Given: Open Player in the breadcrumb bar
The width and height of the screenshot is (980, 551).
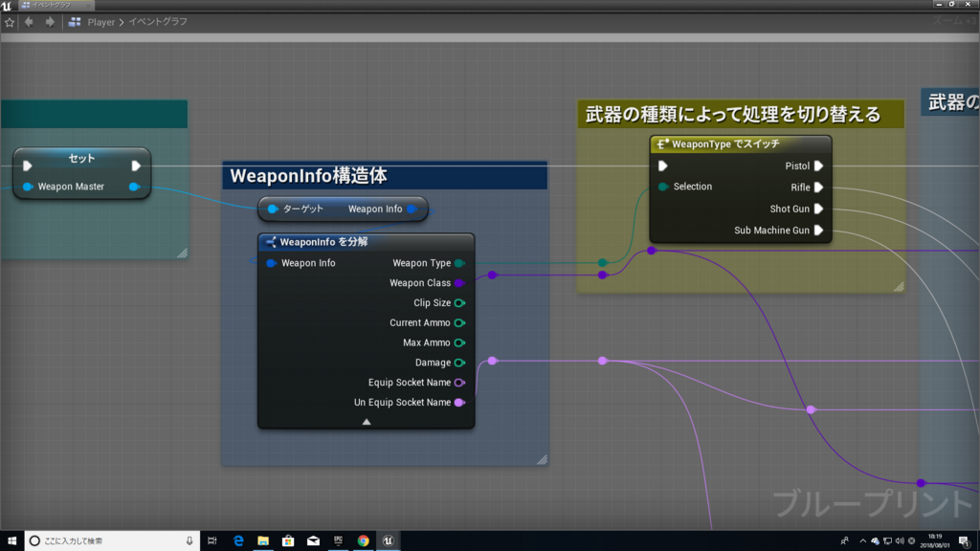Looking at the screenshot, I should 101,22.
